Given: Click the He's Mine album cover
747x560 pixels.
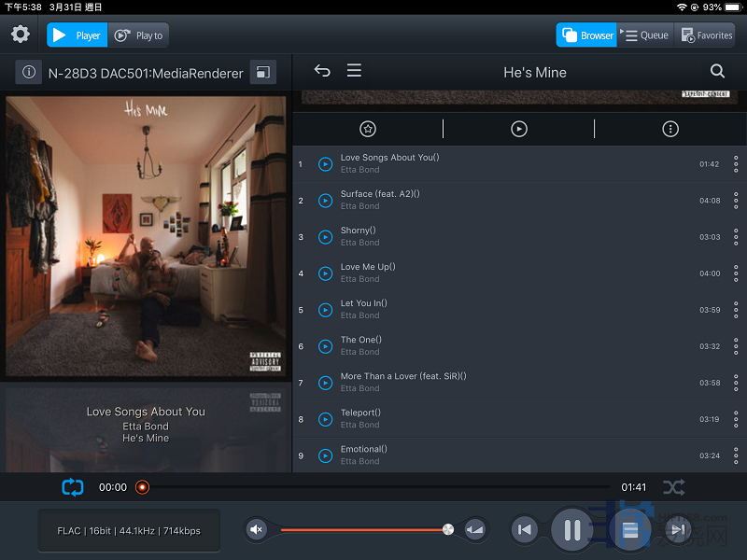Looking at the screenshot, I should tap(146, 236).
